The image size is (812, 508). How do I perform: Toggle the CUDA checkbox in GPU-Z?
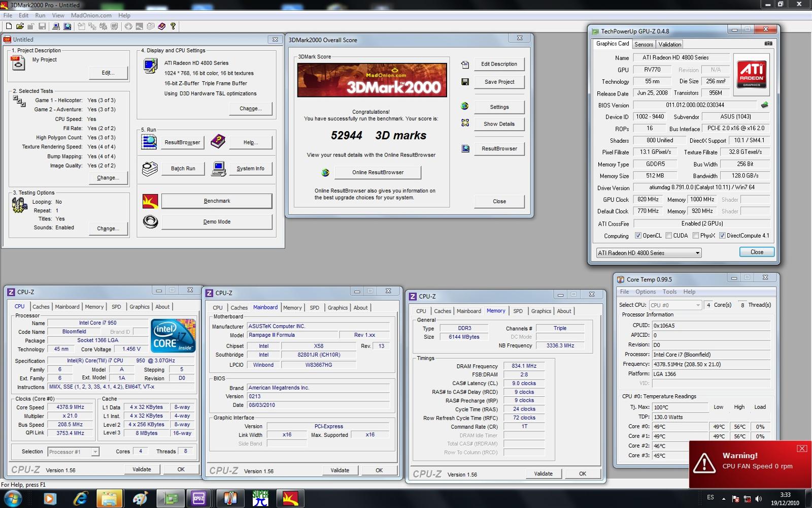point(669,236)
